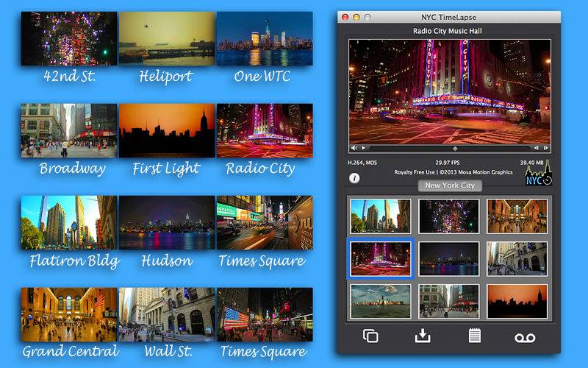The width and height of the screenshot is (588, 368).
Task: Click the overlapping squares copy icon
Action: pyautogui.click(x=370, y=336)
